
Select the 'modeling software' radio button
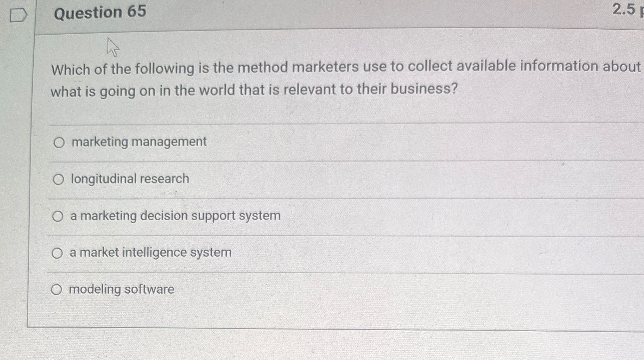56,289
